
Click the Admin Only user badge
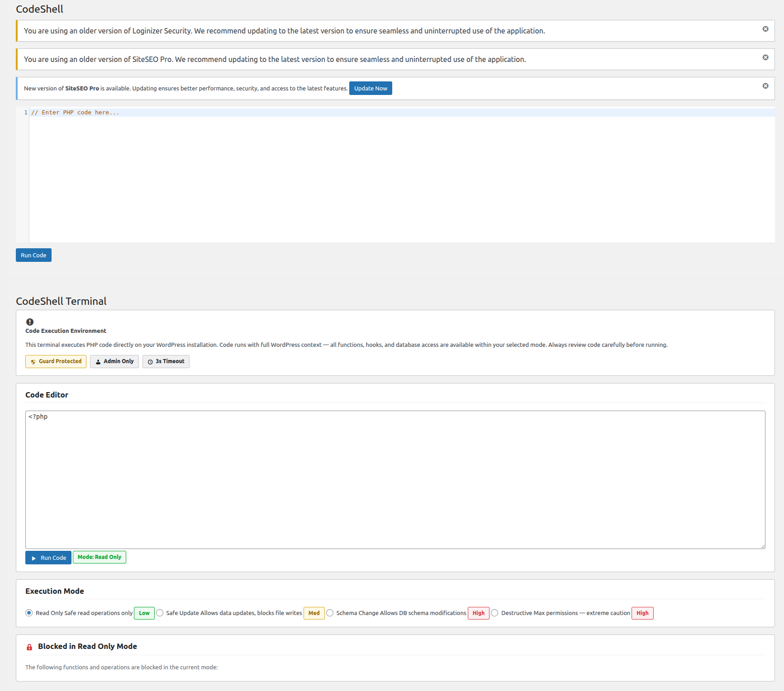(114, 361)
